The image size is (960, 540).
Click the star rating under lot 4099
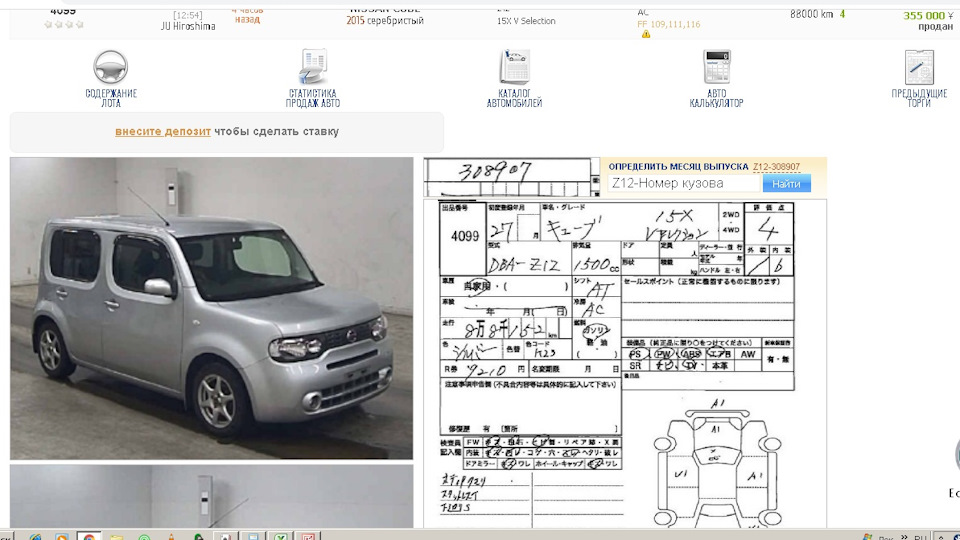pos(64,24)
